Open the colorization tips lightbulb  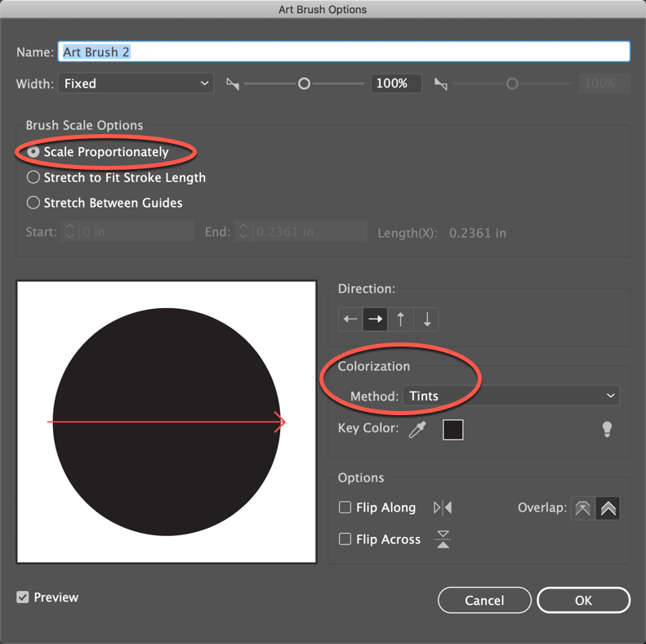click(x=607, y=429)
